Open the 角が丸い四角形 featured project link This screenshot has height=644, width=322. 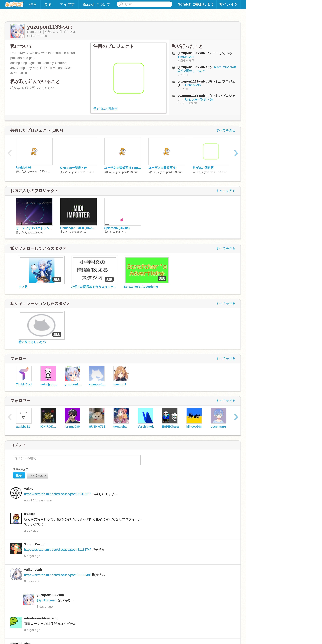tap(105, 109)
